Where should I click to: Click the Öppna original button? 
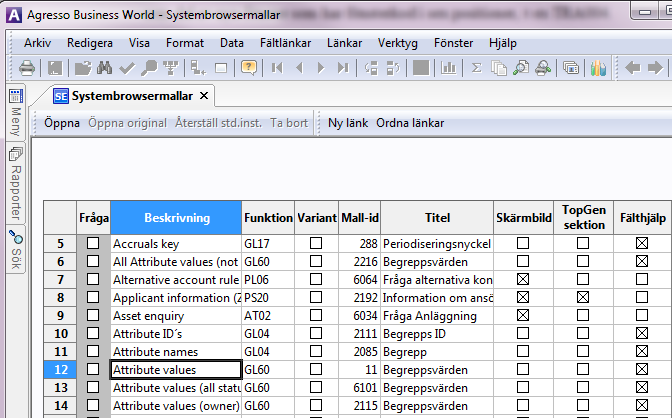127,123
